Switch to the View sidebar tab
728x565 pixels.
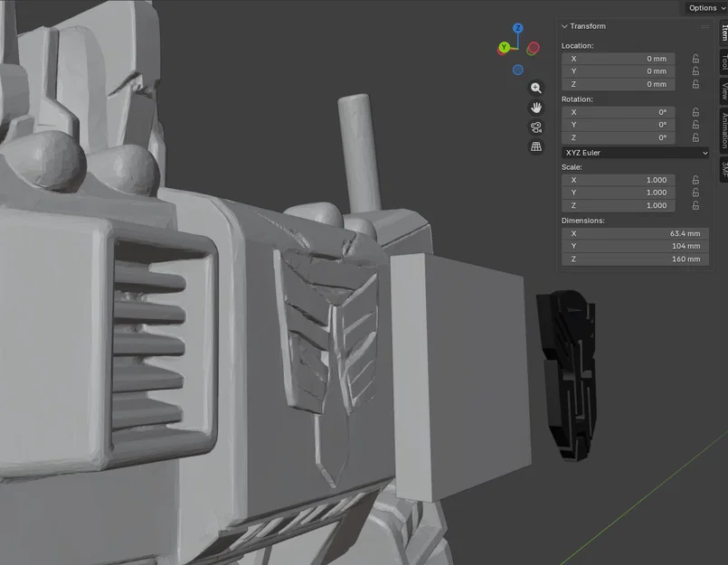pyautogui.click(x=723, y=91)
